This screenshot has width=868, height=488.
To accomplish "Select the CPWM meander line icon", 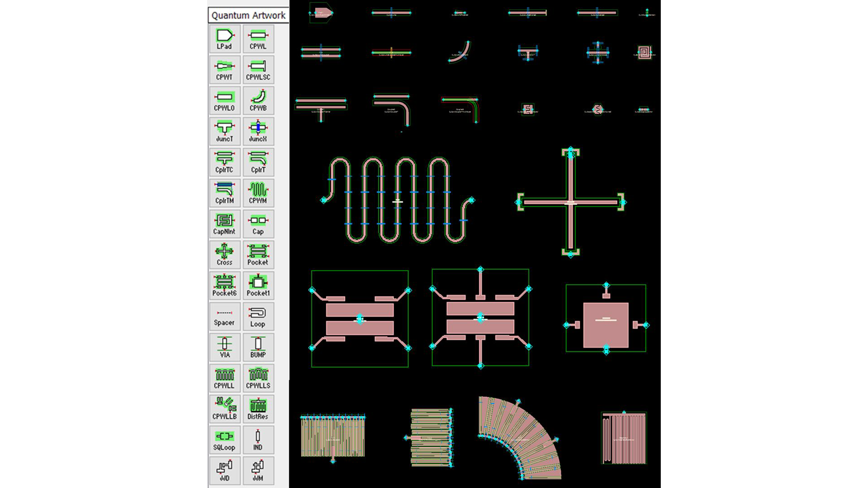I will [x=258, y=192].
